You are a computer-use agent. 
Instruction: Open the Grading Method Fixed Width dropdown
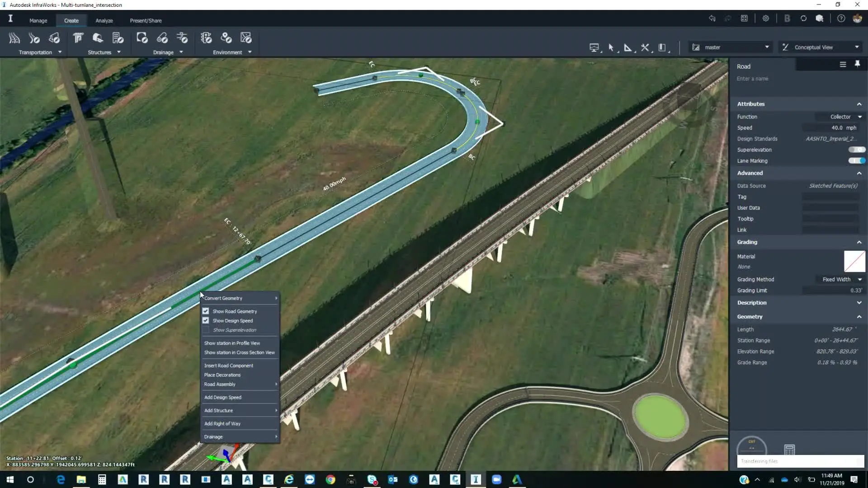pyautogui.click(x=840, y=279)
